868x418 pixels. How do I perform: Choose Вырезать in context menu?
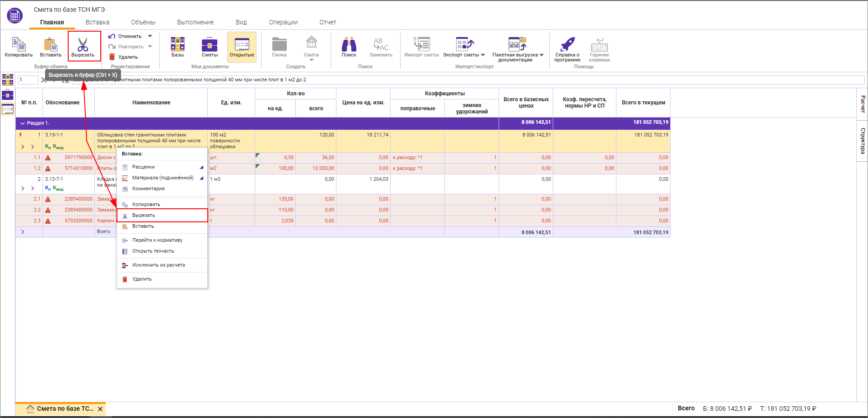pos(162,216)
